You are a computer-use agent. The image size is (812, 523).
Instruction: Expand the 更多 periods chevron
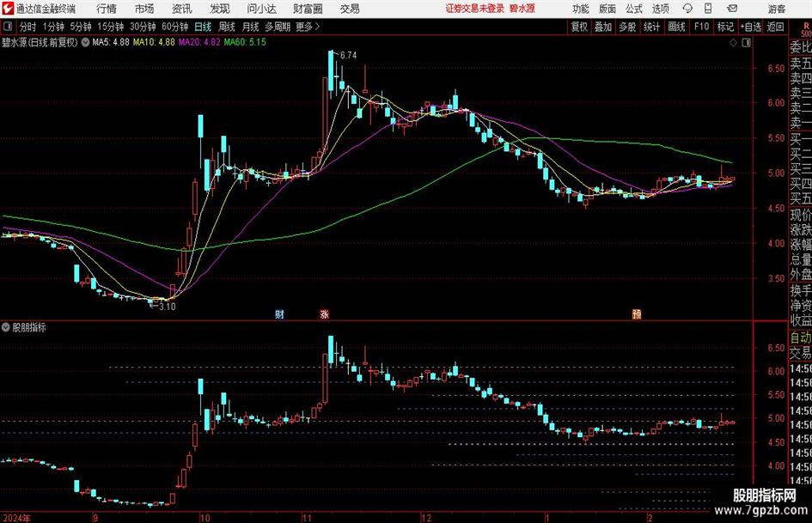coord(317,27)
